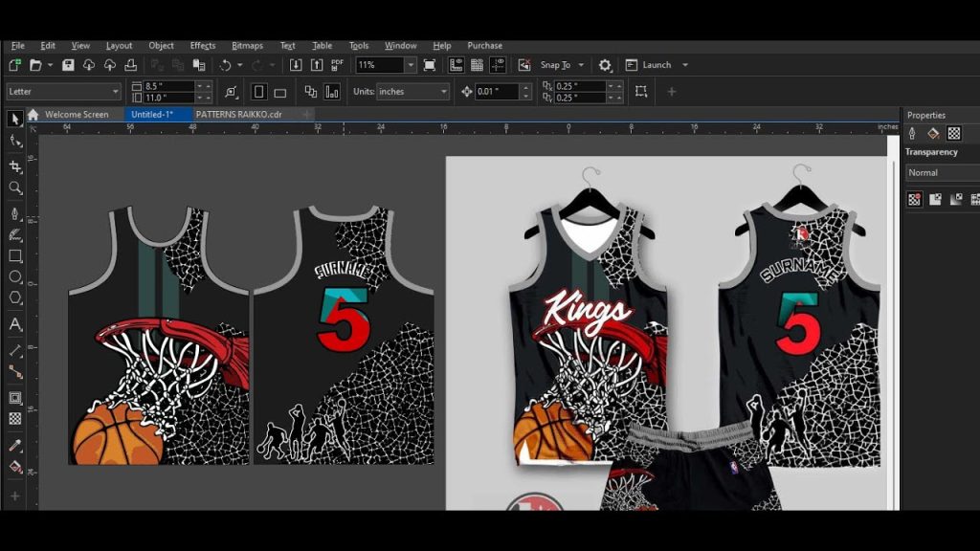
Task: Toggle the Snap Off button
Action: (x=524, y=65)
